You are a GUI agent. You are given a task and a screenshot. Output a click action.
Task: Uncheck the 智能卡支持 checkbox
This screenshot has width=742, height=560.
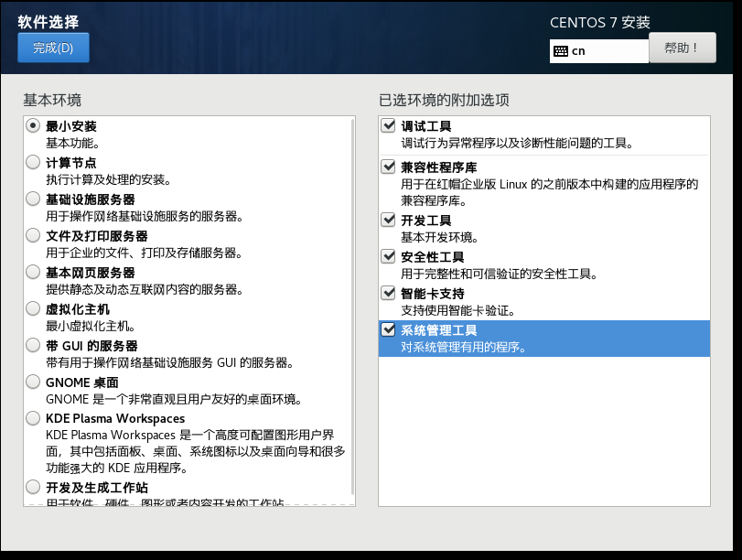click(x=388, y=293)
